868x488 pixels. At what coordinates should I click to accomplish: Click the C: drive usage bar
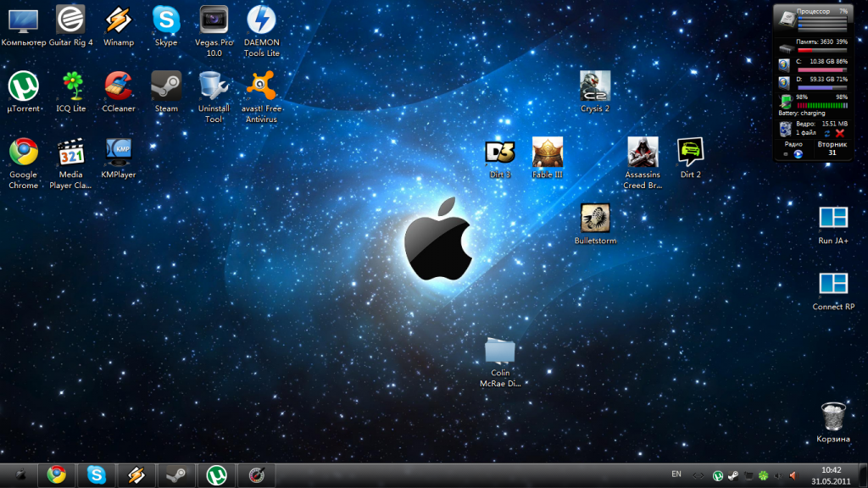pos(822,70)
